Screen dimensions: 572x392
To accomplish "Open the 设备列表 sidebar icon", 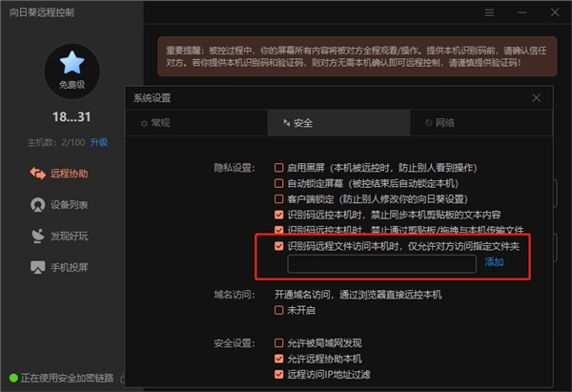I will pyautogui.click(x=37, y=205).
